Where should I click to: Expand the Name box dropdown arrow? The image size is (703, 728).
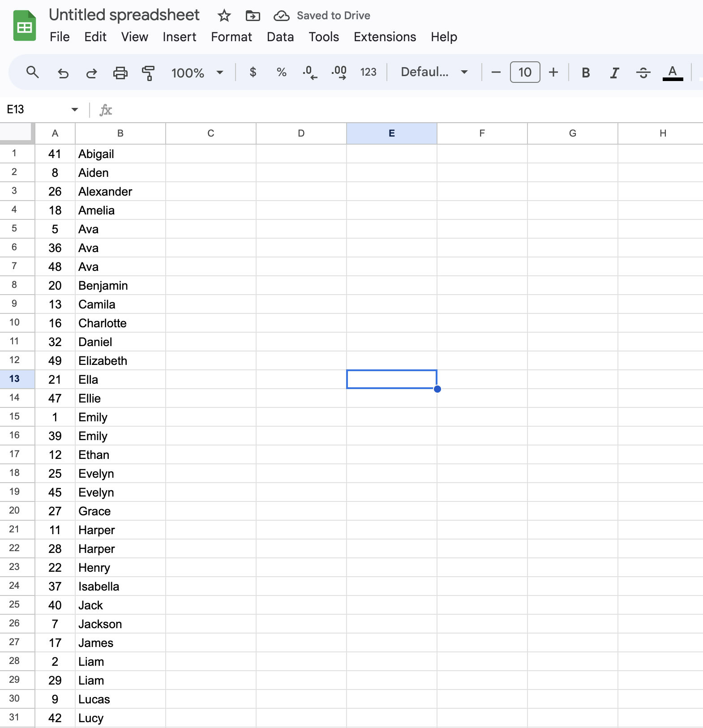click(75, 110)
